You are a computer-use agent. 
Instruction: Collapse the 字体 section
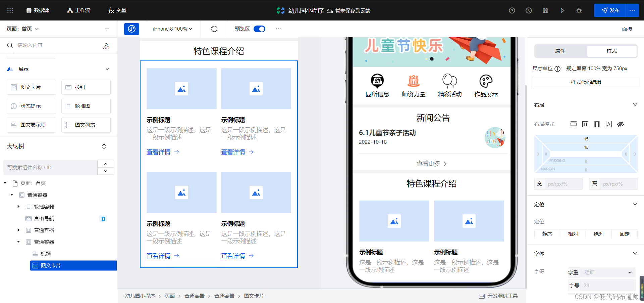point(635,254)
